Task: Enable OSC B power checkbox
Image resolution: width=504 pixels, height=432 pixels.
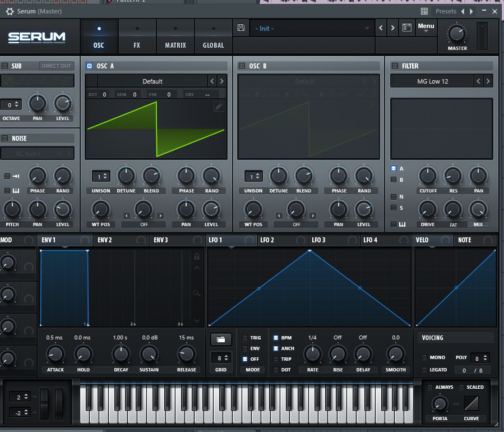Action: point(242,66)
